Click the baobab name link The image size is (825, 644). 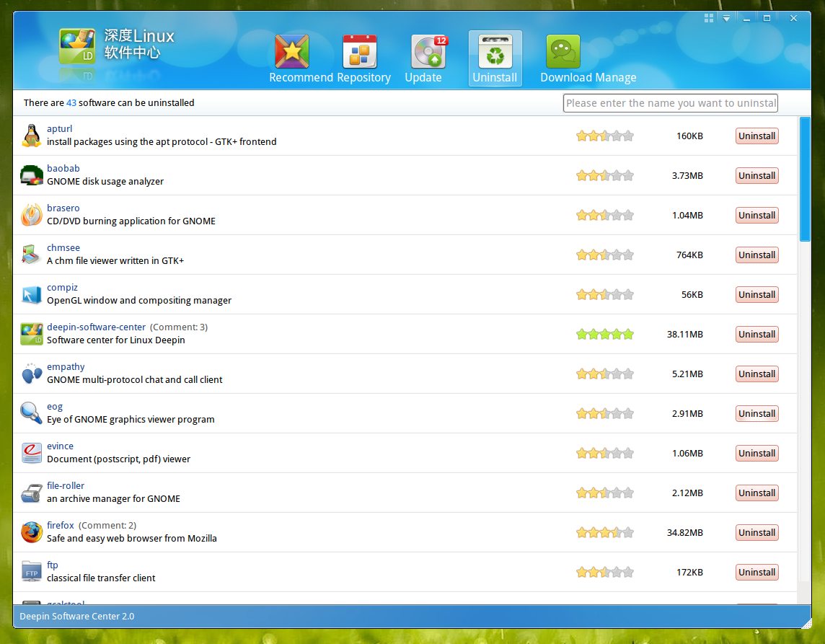tap(63, 168)
